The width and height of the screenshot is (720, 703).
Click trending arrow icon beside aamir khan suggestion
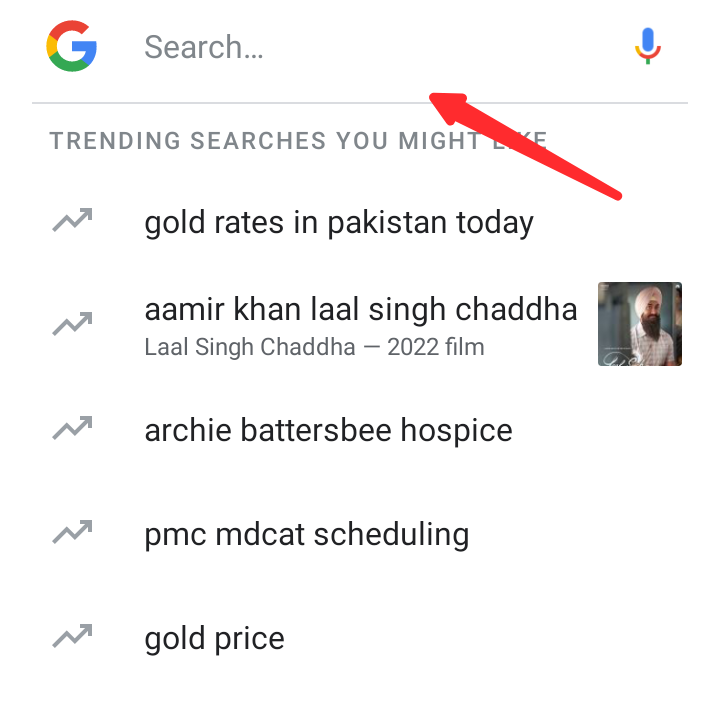72,324
